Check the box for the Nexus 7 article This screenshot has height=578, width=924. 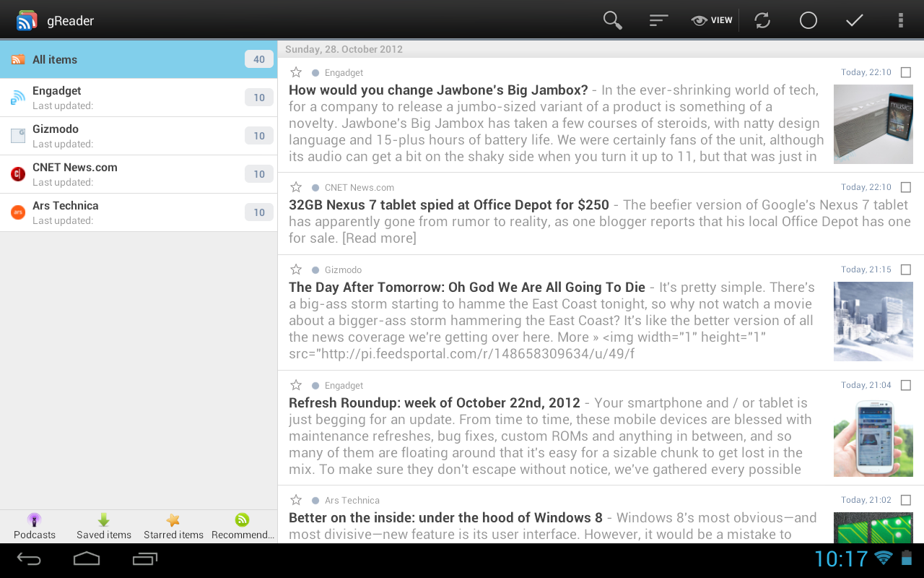coord(906,187)
